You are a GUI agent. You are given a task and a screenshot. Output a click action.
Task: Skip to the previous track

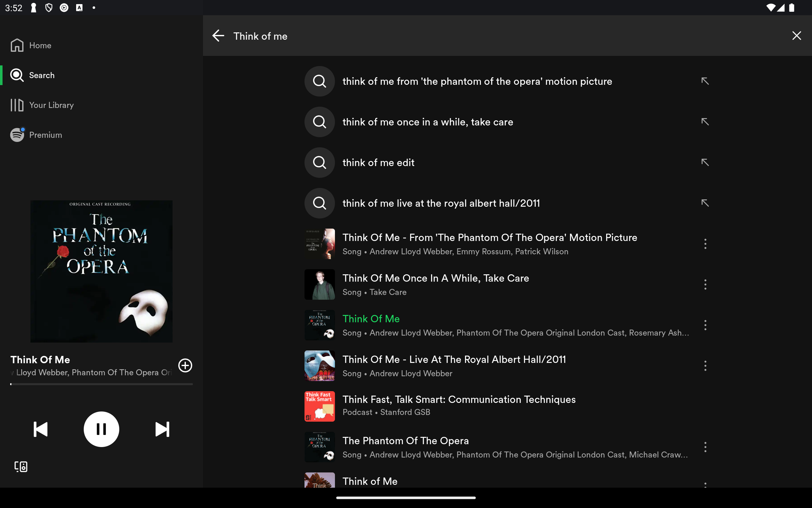[x=41, y=429]
